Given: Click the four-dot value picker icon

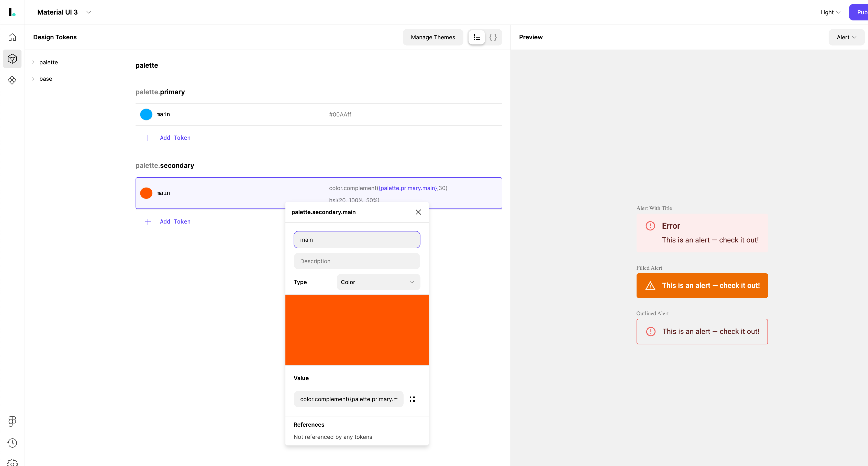Looking at the screenshot, I should tap(412, 399).
